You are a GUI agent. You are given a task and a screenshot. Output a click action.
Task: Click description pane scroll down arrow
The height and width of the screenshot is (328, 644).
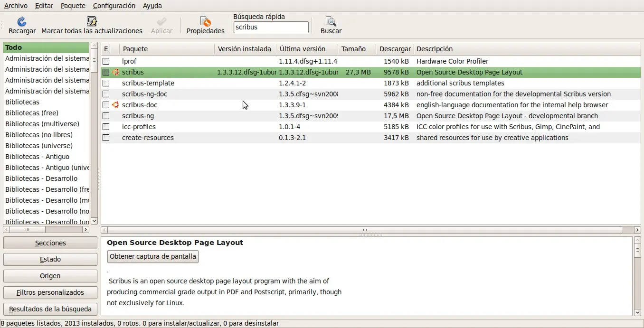point(637,312)
